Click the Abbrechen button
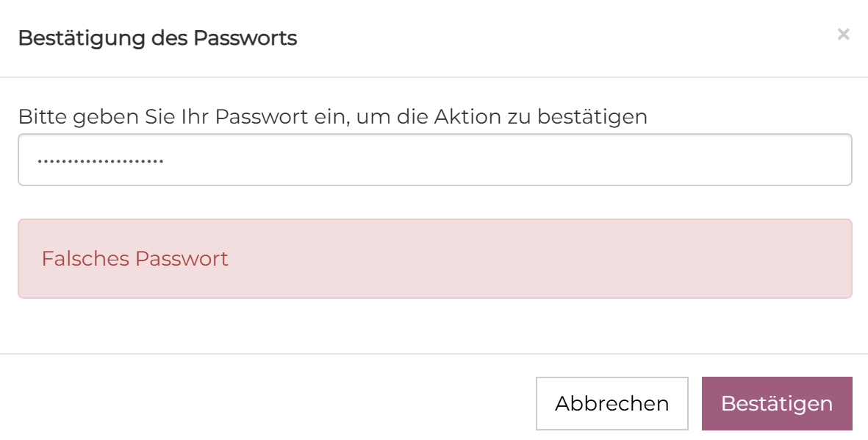Image resolution: width=868 pixels, height=440 pixels. click(611, 403)
